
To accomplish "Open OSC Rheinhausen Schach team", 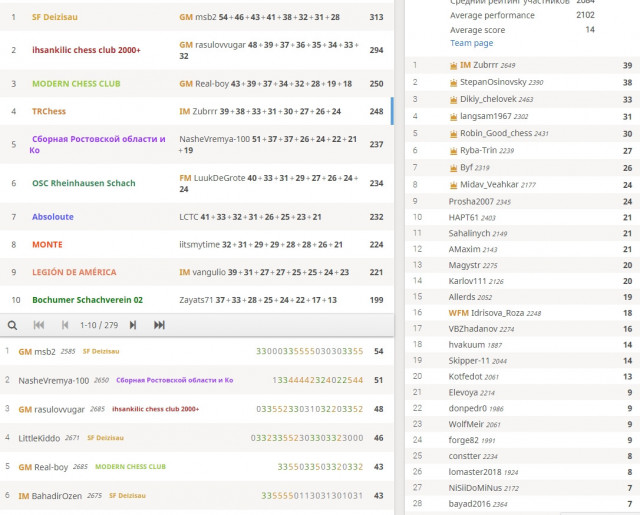I will tap(84, 183).
